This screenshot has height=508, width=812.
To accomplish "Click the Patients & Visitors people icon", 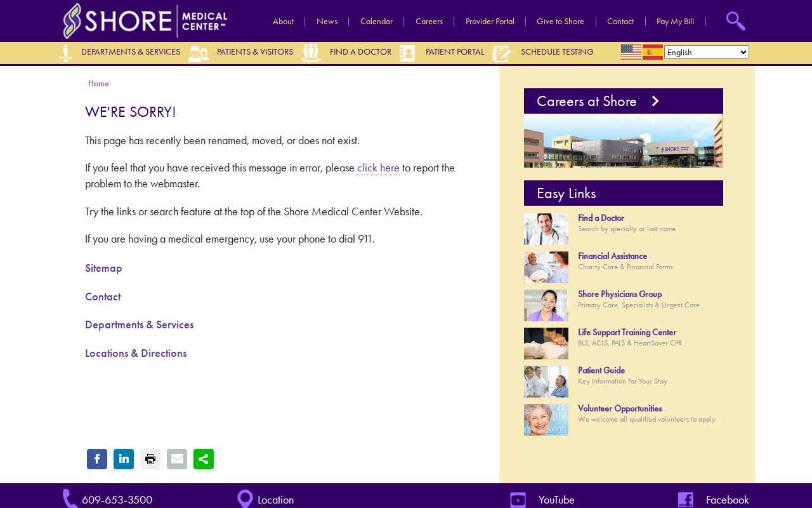I will [x=199, y=53].
